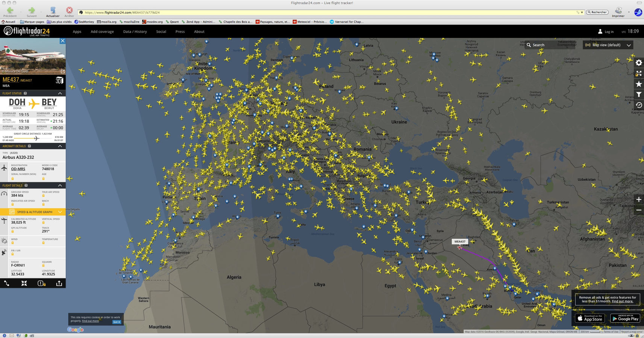Download from the Google Play badge
The height and width of the screenshot is (338, 644).
(x=625, y=318)
